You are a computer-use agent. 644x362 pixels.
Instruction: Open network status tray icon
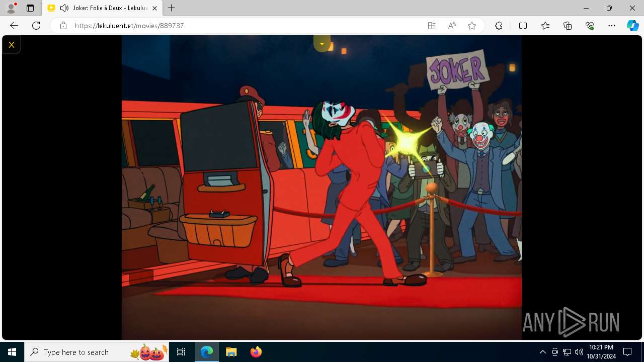(x=567, y=352)
